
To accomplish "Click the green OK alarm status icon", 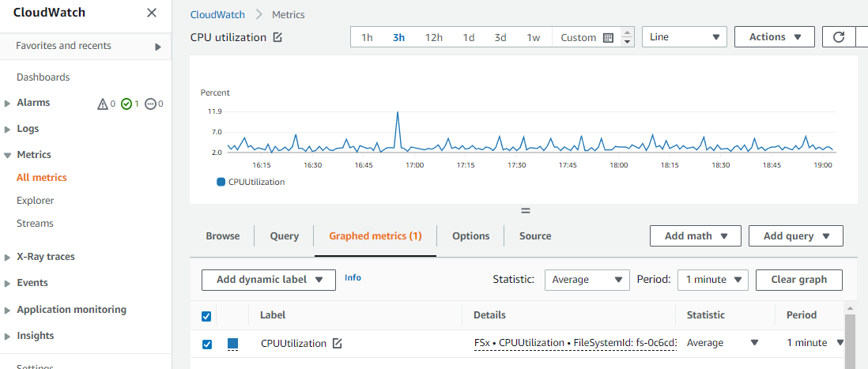I will [x=126, y=104].
